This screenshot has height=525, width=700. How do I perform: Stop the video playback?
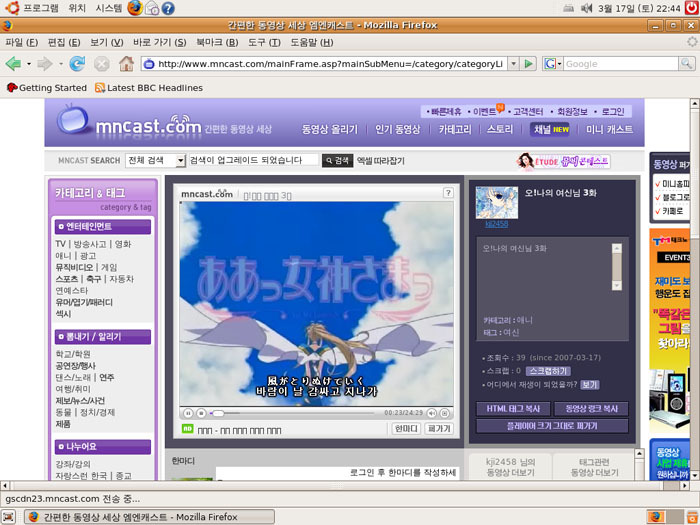click(201, 413)
